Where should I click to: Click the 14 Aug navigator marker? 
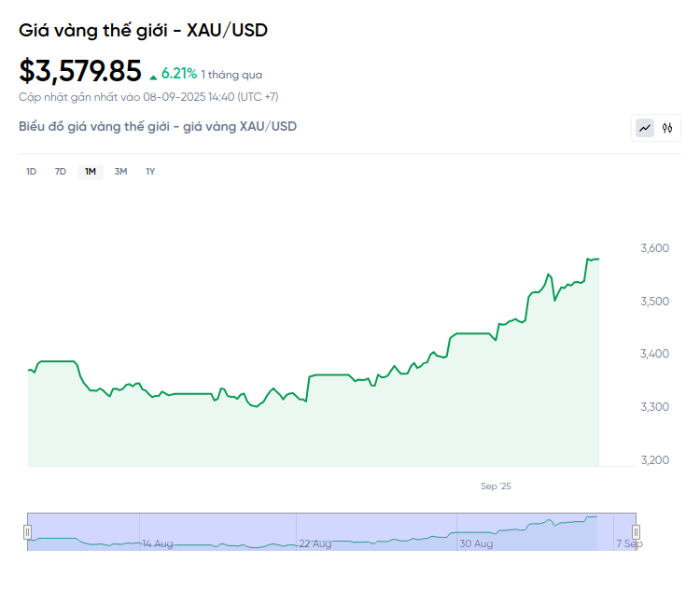157,543
